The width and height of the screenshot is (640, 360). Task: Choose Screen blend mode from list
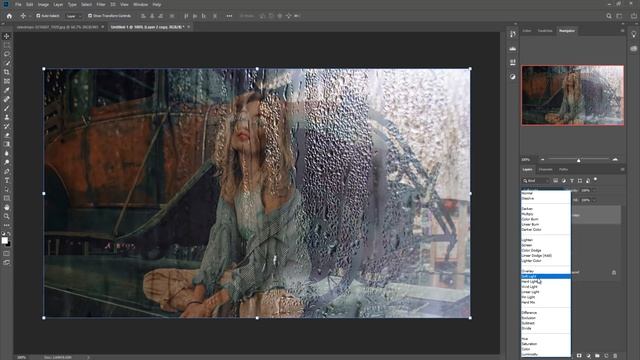point(546,245)
